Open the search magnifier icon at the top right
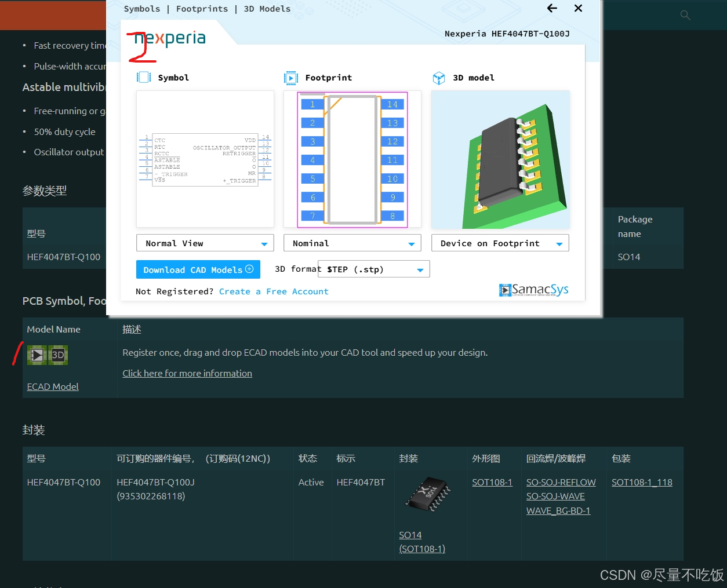Screen dimensions: 727x588 click(x=685, y=15)
